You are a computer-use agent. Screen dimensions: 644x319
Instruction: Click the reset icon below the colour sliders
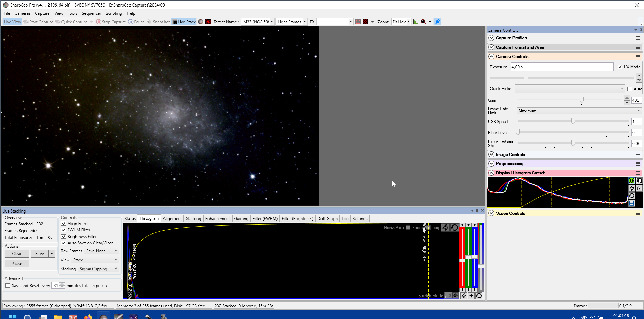click(479, 296)
